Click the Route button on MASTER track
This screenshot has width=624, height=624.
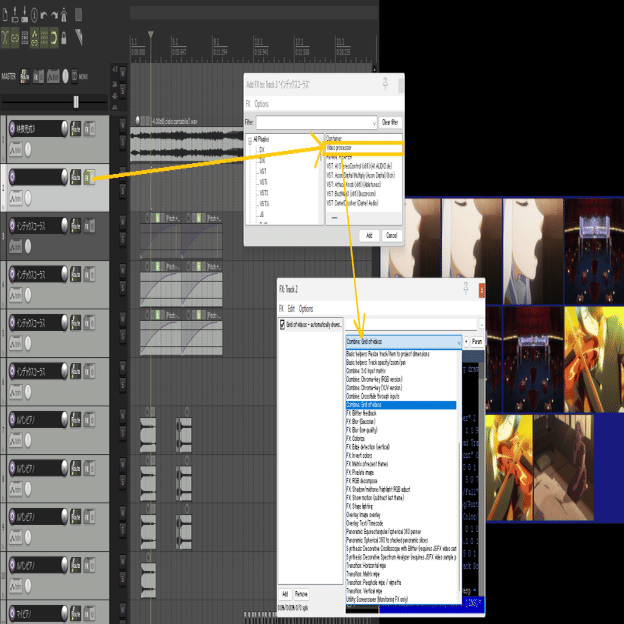[25, 76]
